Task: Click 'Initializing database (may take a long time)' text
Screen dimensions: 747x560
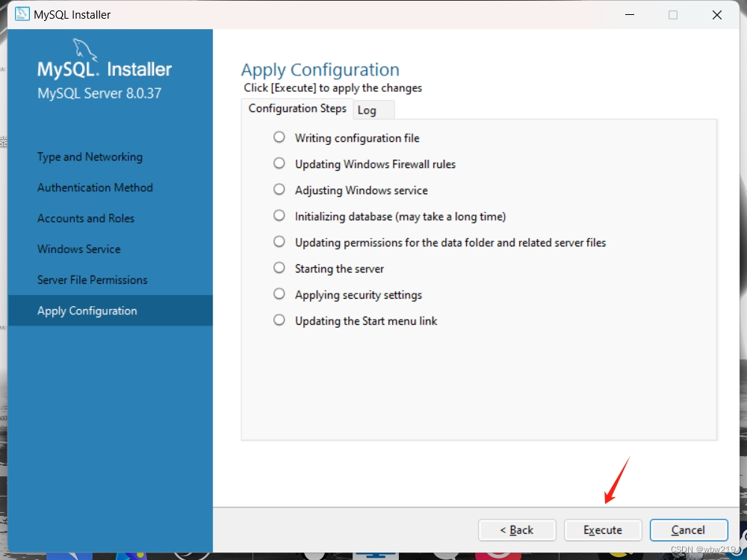Action: [400, 217]
